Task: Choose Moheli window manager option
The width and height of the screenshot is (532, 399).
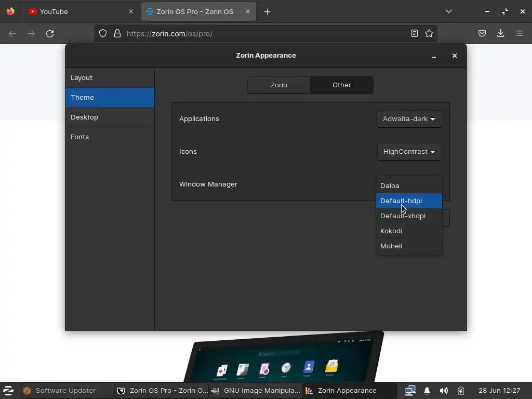Action: (409, 246)
